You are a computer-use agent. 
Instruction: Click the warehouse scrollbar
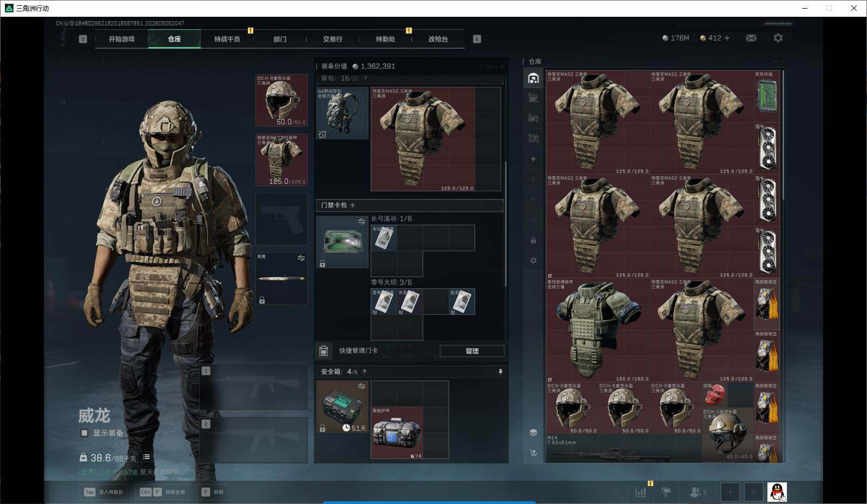tap(783, 135)
